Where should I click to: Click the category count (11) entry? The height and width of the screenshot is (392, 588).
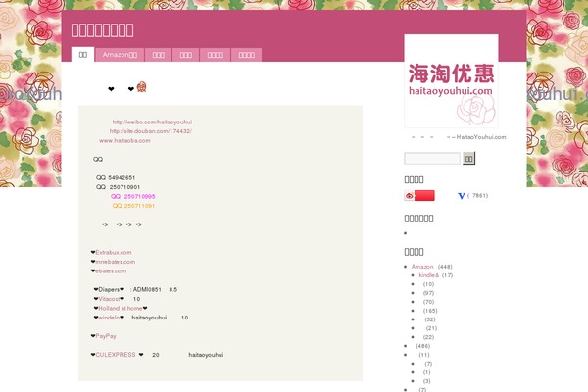pos(424,355)
